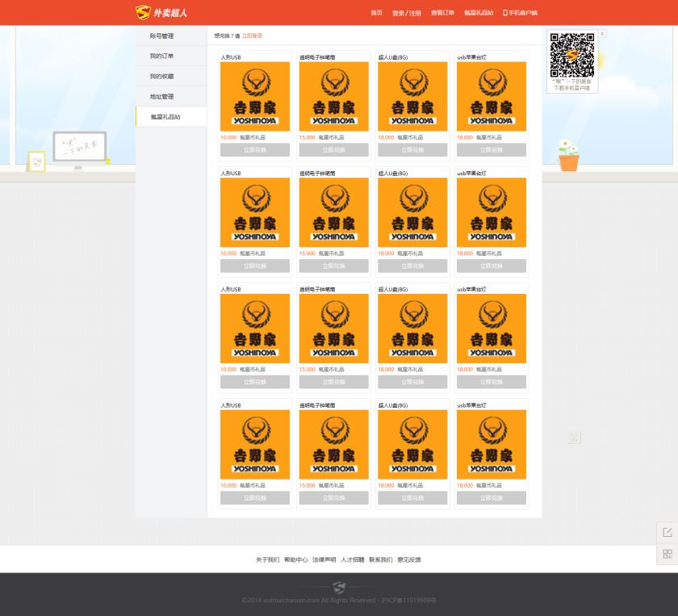
Task: Open the 人形USB product image in the fourth row
Action: 255,444
